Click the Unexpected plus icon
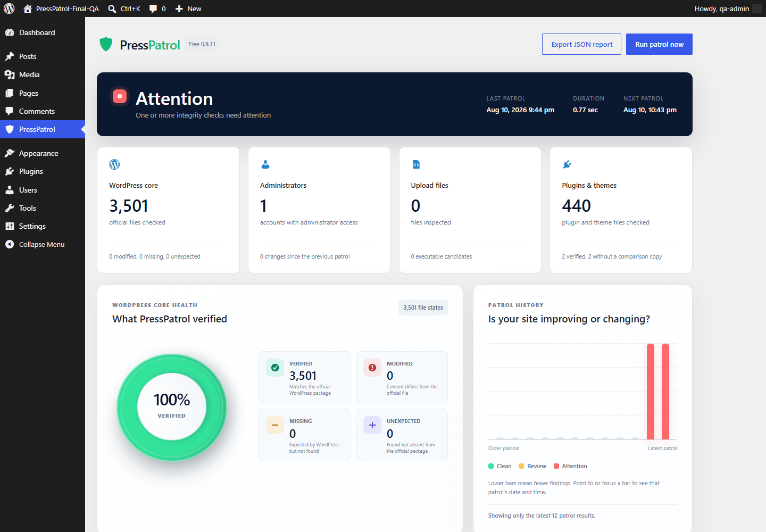The height and width of the screenshot is (532, 766). point(372,425)
